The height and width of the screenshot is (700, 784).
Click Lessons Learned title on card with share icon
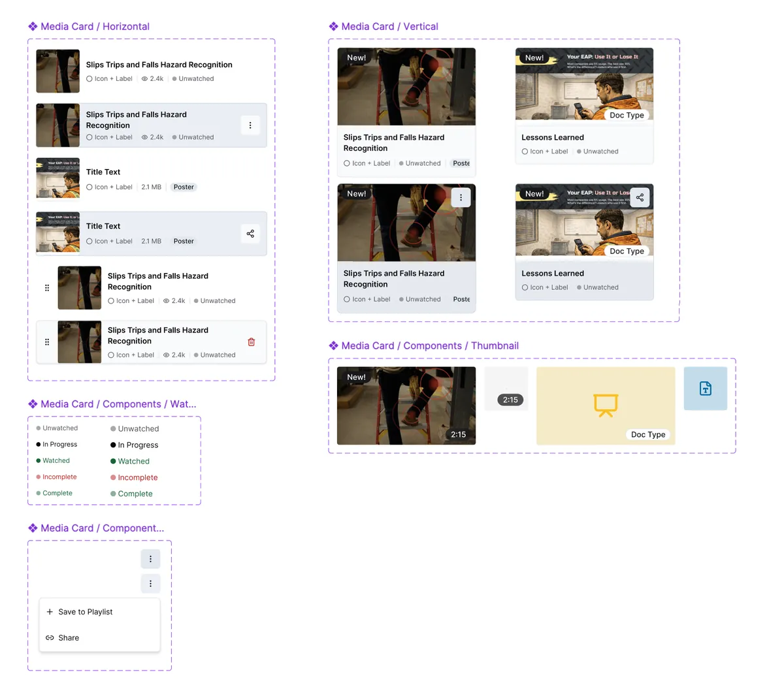click(x=553, y=274)
